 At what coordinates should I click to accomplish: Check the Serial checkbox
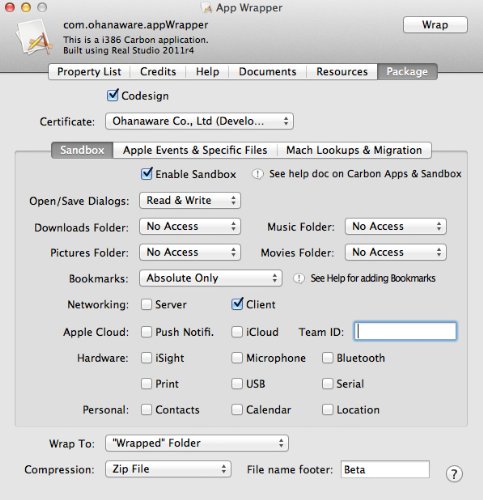click(x=327, y=384)
